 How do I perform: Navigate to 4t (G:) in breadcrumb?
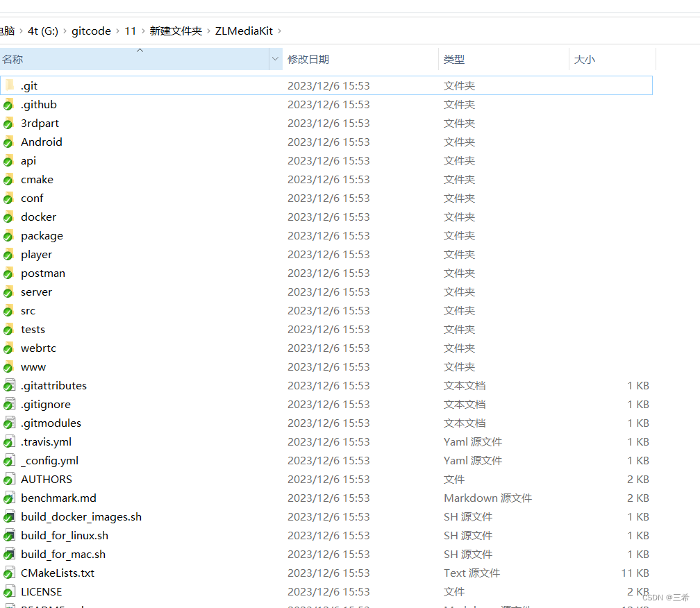pyautogui.click(x=43, y=31)
